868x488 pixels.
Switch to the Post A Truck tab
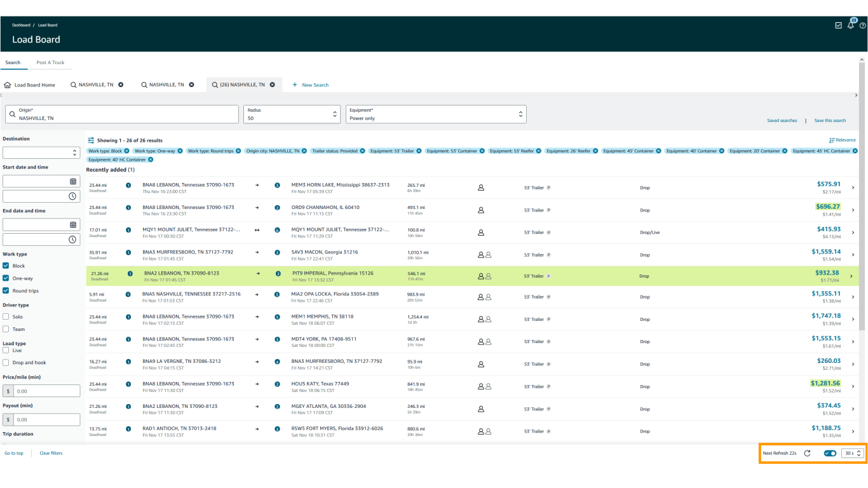pos(50,62)
